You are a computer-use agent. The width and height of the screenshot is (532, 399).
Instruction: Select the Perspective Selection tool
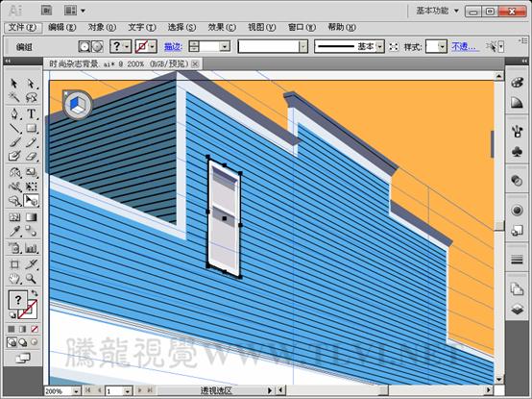31,201
